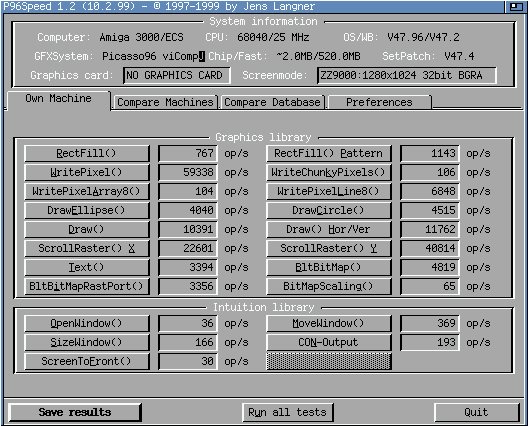Click the ScrollRaster() Y result 40814

click(430, 248)
